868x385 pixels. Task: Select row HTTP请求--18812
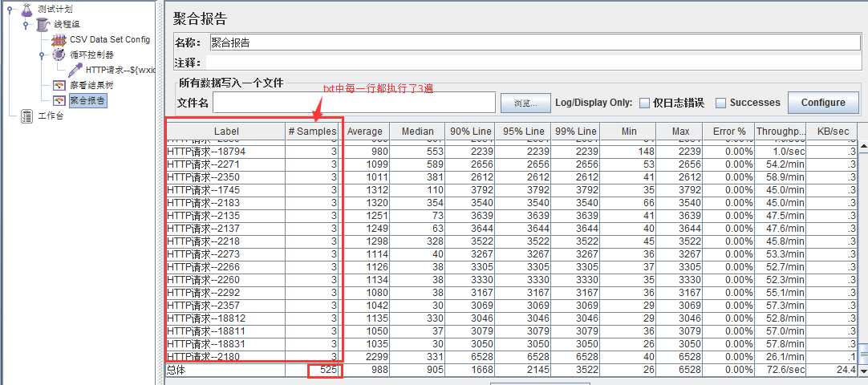point(512,318)
